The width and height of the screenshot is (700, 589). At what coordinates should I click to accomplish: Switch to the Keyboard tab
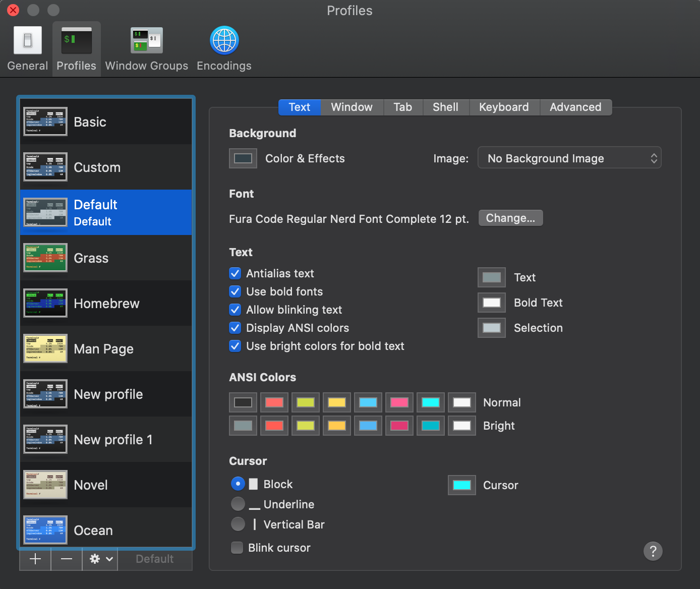pos(504,107)
